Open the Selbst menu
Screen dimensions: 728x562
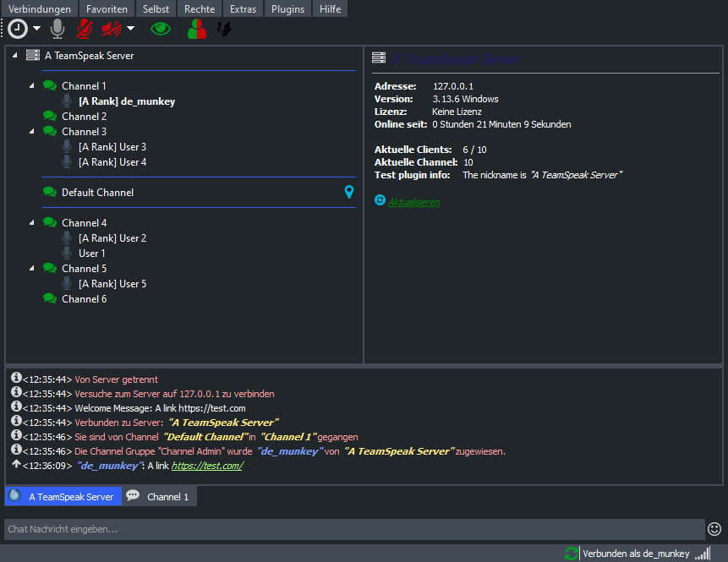coord(156,8)
